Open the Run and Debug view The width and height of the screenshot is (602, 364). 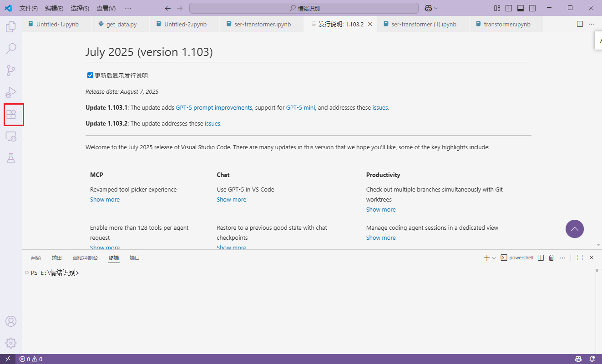point(11,92)
